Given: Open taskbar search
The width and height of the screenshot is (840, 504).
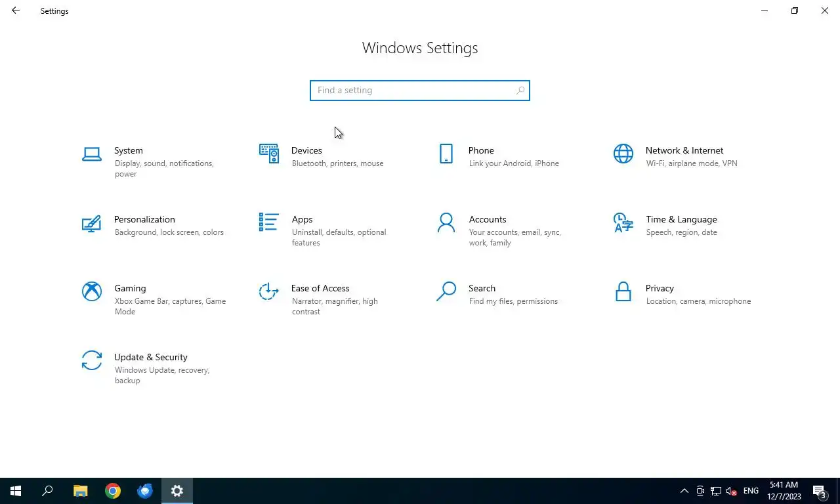Looking at the screenshot, I should tap(47, 491).
